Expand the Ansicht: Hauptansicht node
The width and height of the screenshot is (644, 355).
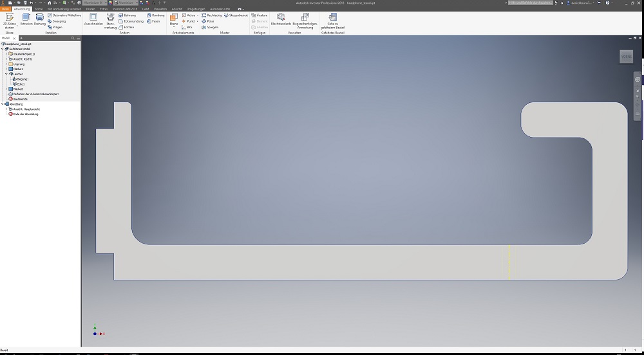(x=6, y=109)
